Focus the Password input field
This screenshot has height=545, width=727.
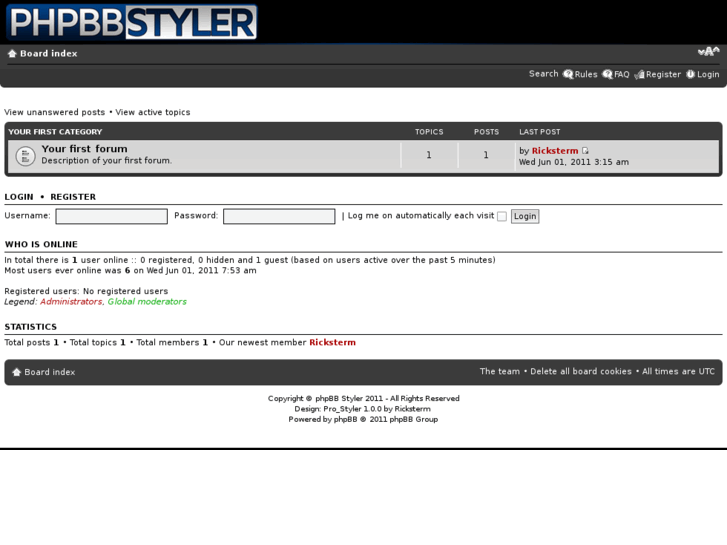[279, 216]
